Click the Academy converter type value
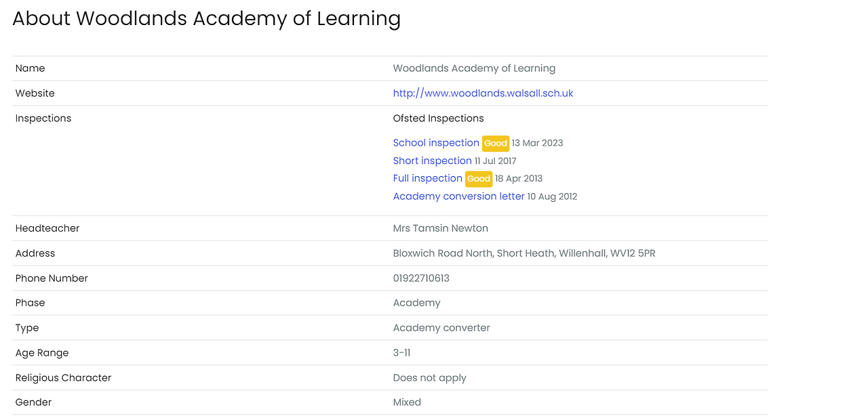 (x=441, y=328)
